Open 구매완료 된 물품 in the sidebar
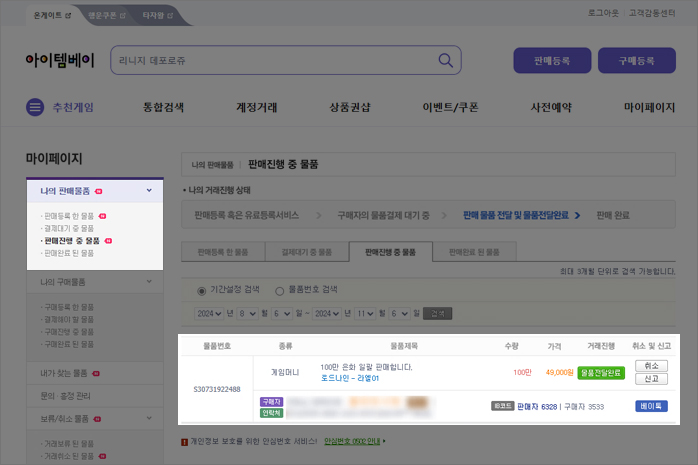 pos(69,344)
